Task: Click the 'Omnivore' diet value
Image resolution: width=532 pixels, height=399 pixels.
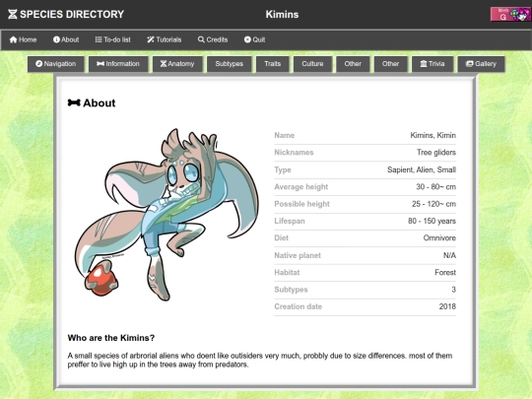Action: tap(439, 237)
